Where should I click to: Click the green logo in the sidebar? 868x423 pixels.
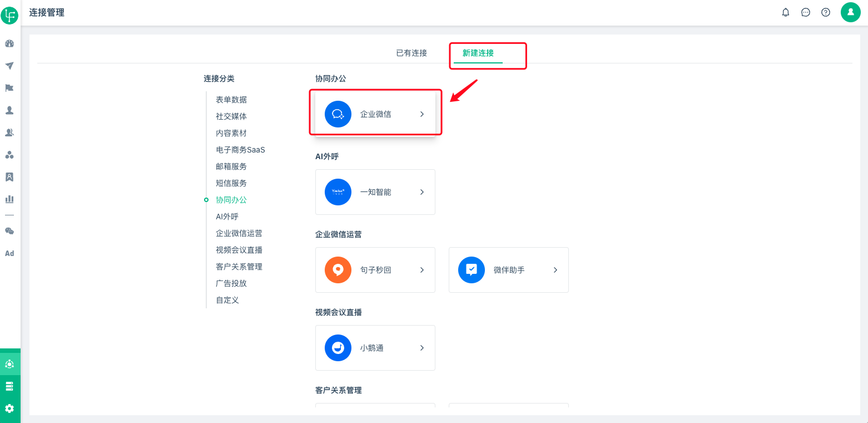(x=9, y=16)
